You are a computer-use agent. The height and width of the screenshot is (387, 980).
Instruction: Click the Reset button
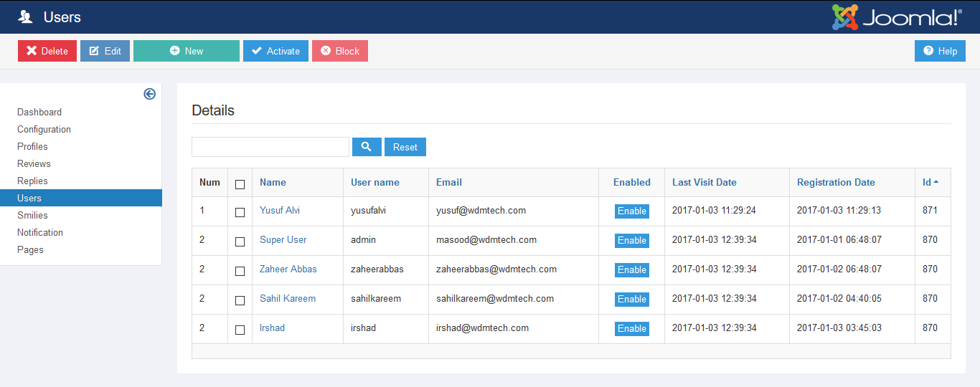coord(405,147)
